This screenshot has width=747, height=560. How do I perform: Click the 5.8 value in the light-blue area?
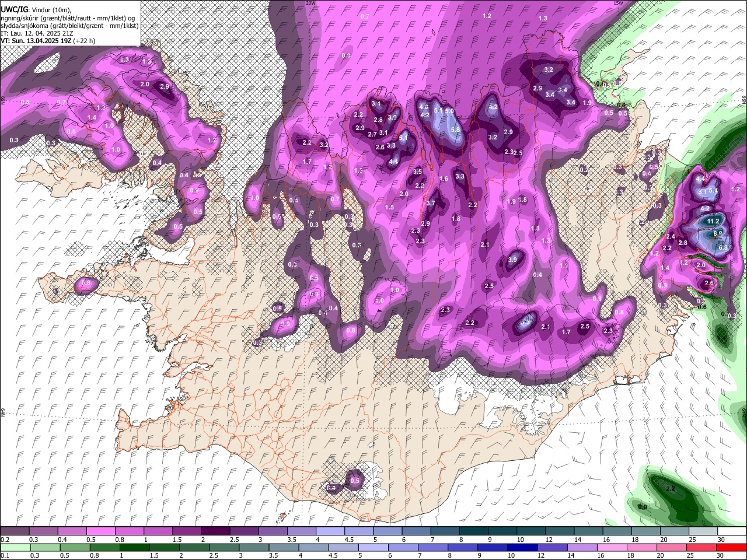pyautogui.click(x=455, y=130)
